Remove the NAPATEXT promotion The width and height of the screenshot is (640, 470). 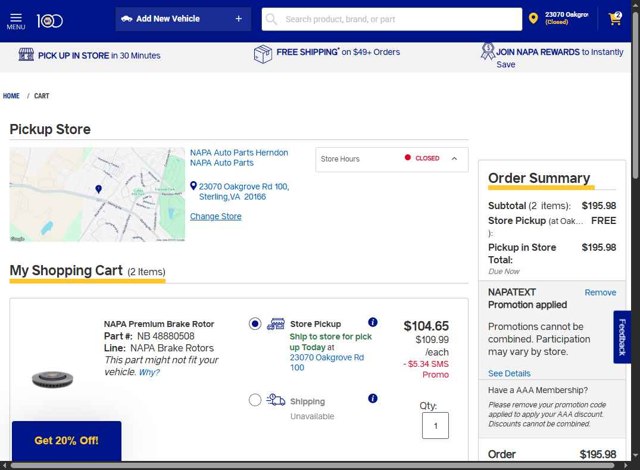(600, 293)
